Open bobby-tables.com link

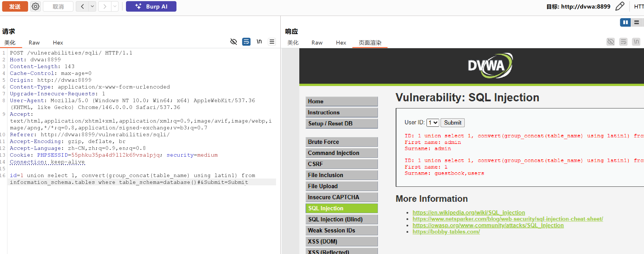point(446,232)
